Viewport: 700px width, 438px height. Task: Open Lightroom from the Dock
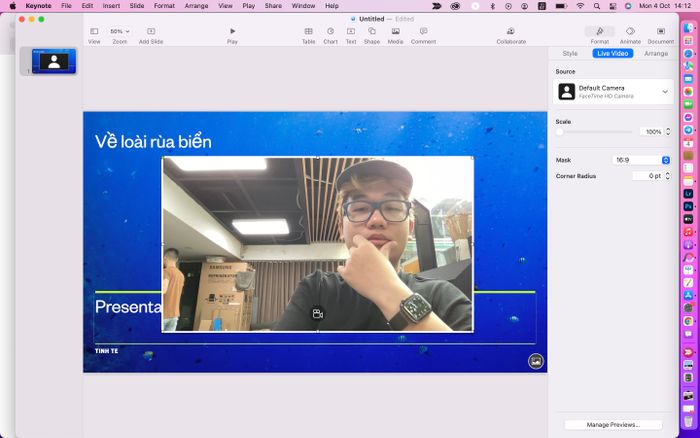[x=688, y=194]
